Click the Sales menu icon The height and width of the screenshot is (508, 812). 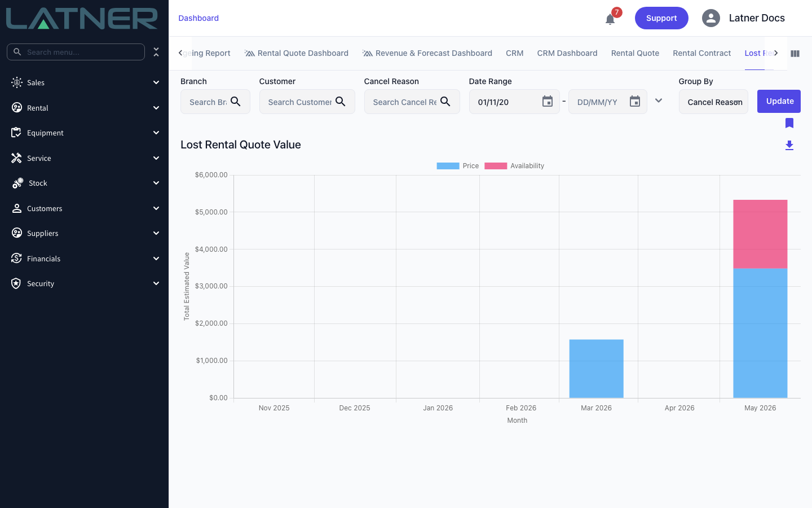tap(17, 82)
